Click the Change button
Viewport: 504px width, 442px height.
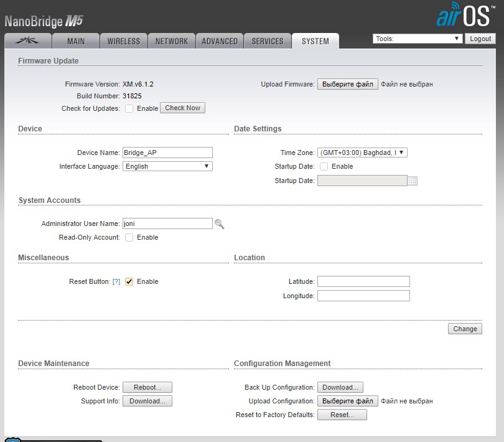465,329
